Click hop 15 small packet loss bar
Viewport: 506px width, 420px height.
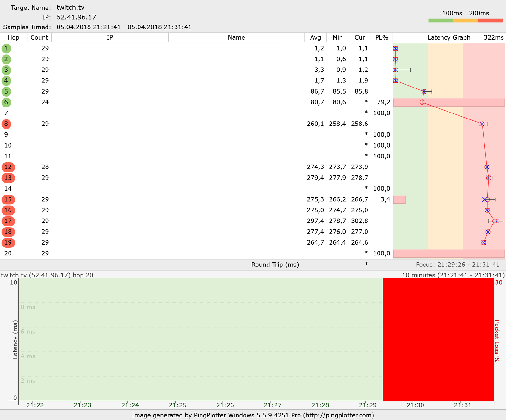coord(399,199)
